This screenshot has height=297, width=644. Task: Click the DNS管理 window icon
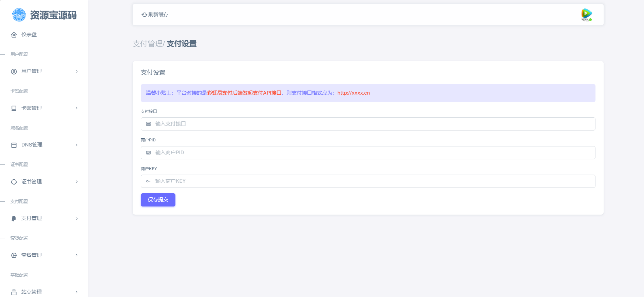14,145
